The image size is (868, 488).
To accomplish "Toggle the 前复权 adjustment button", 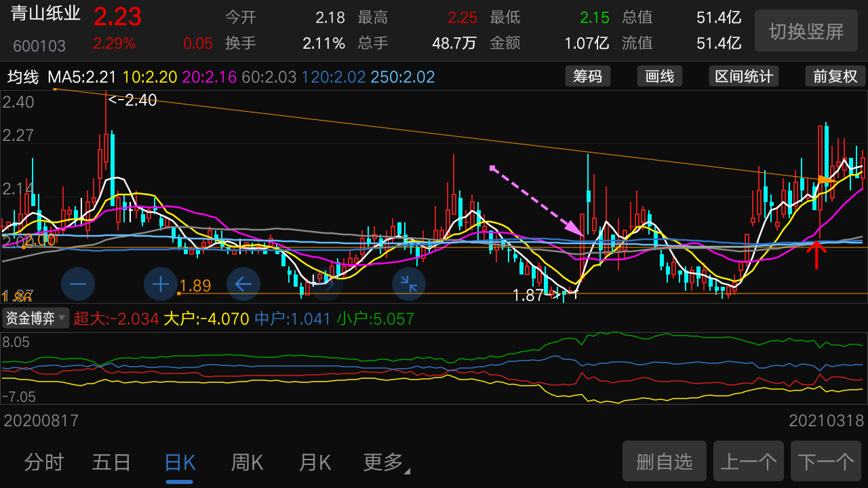I will click(x=835, y=77).
